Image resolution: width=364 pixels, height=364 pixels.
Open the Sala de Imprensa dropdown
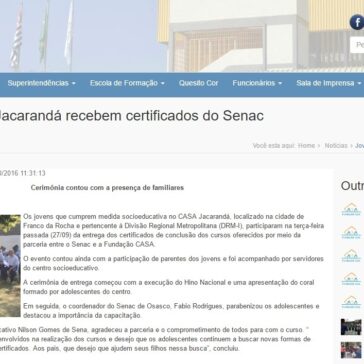coord(329,83)
